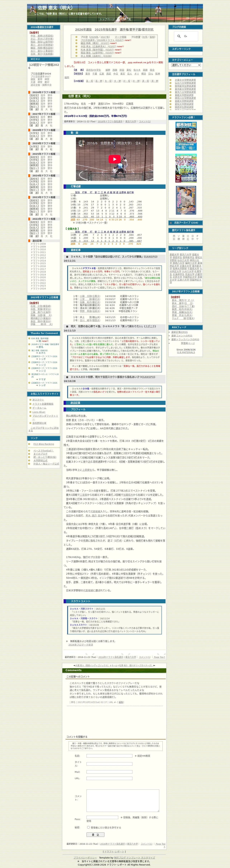Open the 関西学生 league link
230x868 pixels.
click(177, 258)
